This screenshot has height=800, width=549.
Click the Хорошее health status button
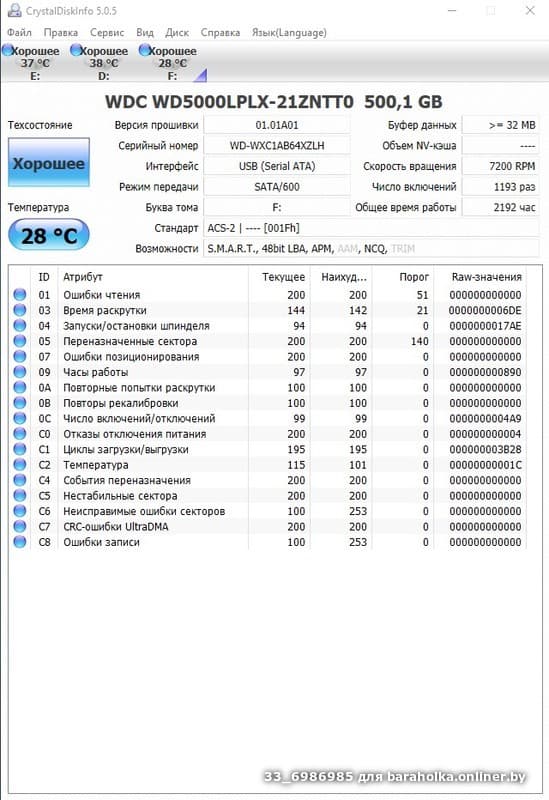48,163
